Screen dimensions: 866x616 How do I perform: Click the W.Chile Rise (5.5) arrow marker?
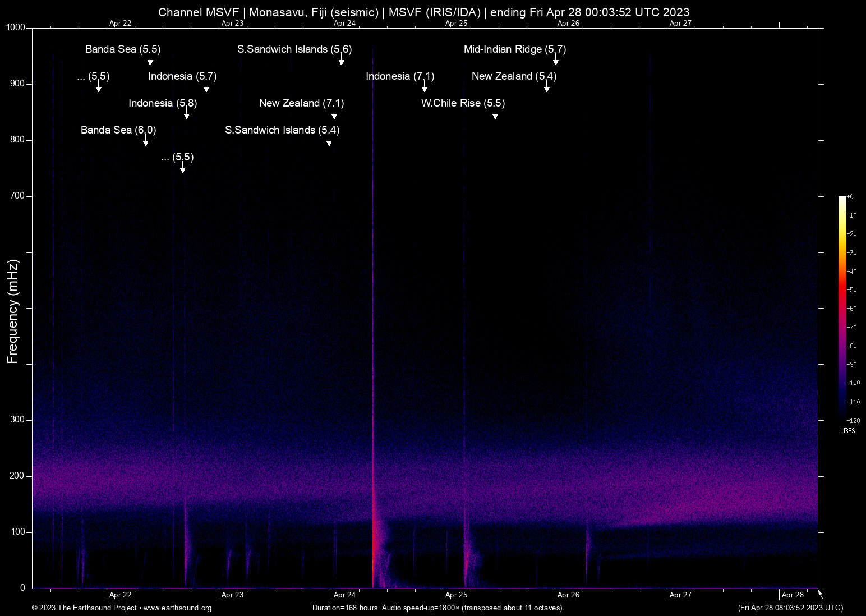[x=495, y=114]
